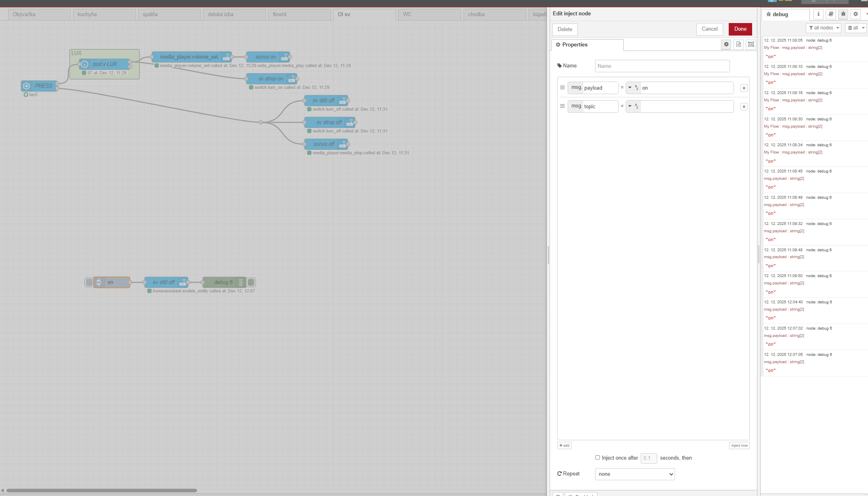The height and width of the screenshot is (496, 868).
Task: Toggle the debug 6 node output button
Action: tap(251, 282)
